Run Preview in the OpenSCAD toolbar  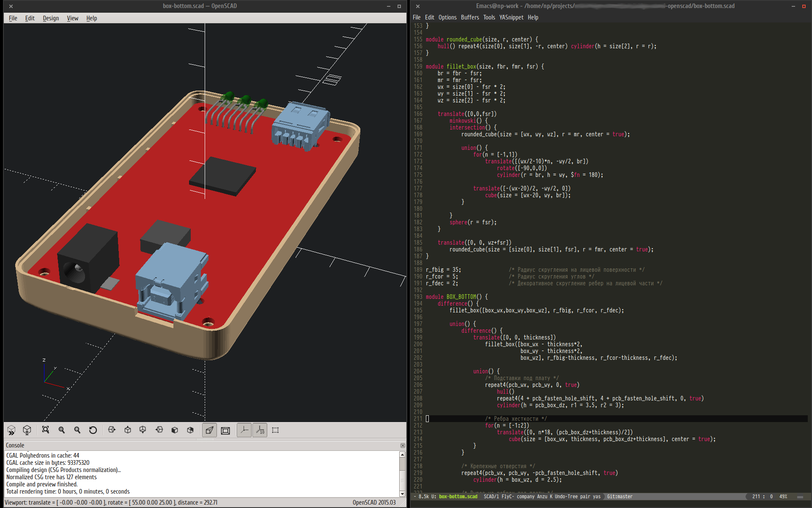point(11,430)
